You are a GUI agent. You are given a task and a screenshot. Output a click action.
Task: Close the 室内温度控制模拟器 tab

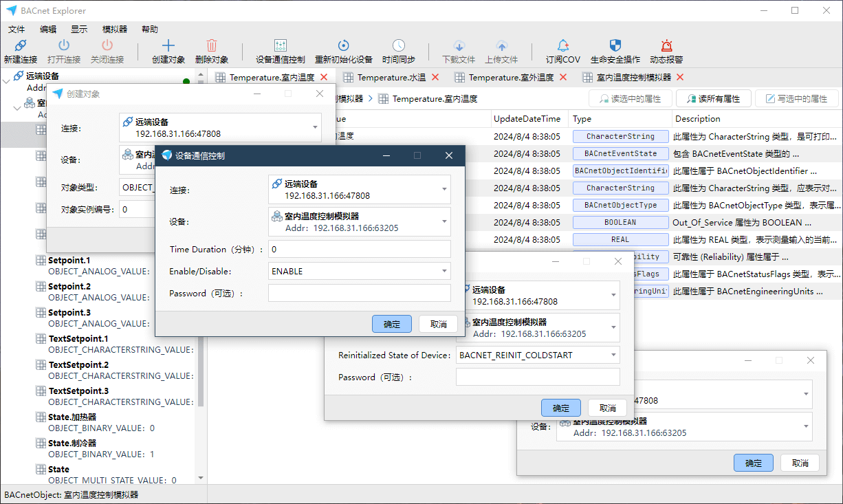(680, 77)
